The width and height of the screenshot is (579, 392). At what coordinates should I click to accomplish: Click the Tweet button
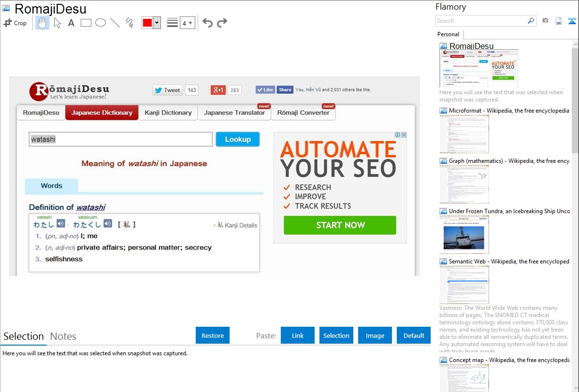pyautogui.click(x=168, y=90)
